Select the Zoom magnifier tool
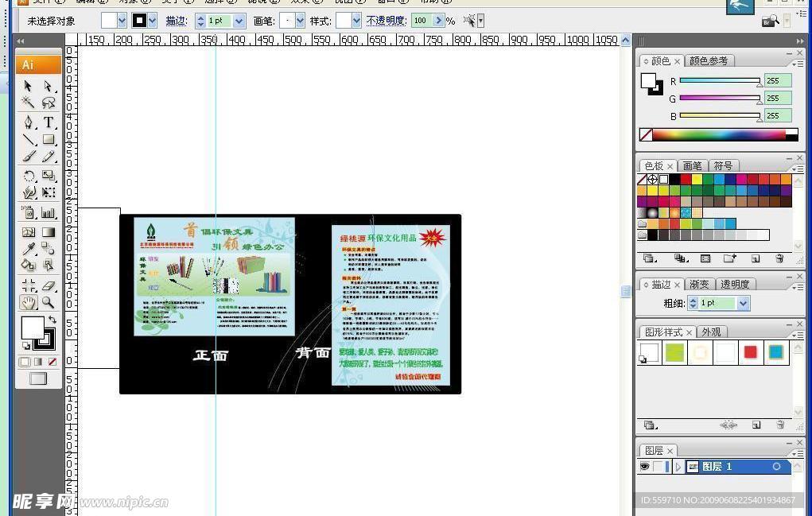The height and width of the screenshot is (516, 812). click(x=49, y=302)
